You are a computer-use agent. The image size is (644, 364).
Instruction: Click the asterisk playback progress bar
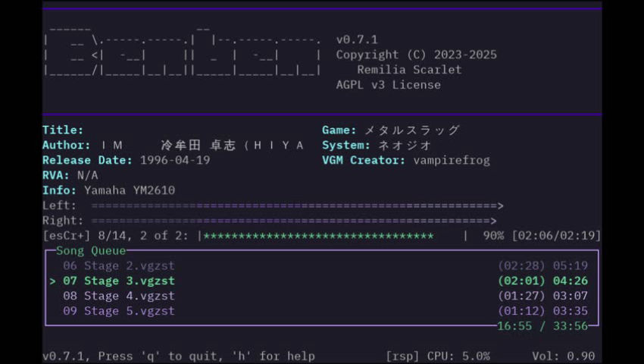(x=318, y=236)
